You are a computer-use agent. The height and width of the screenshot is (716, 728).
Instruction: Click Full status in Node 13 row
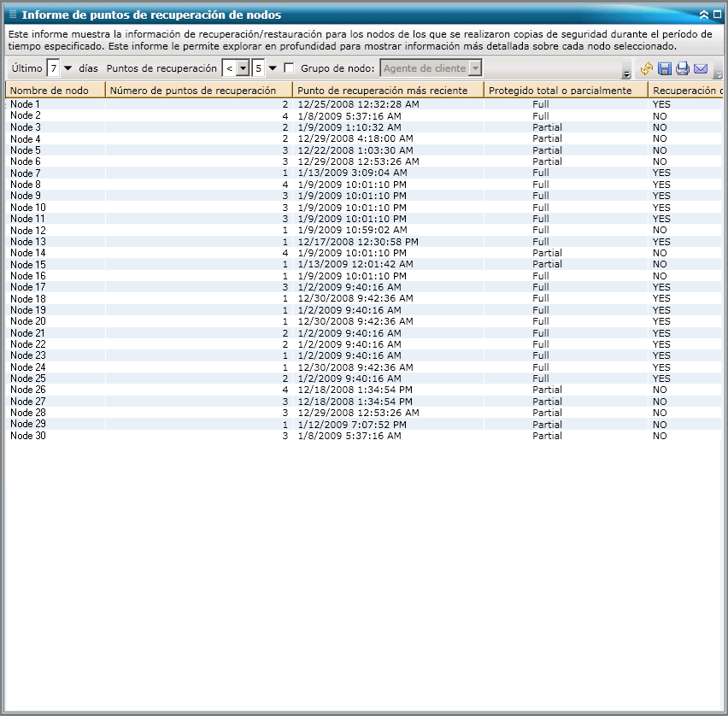(x=541, y=242)
